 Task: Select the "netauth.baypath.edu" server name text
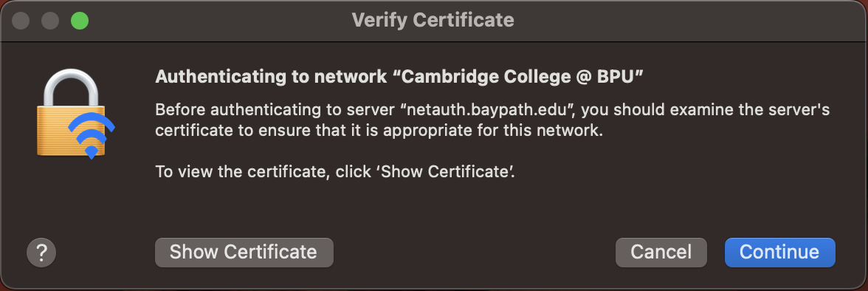(x=489, y=110)
